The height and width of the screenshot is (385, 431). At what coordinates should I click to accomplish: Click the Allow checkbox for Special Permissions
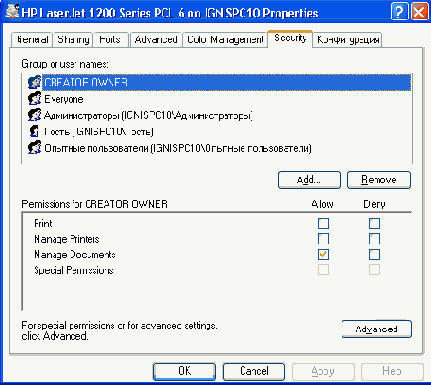click(x=323, y=270)
